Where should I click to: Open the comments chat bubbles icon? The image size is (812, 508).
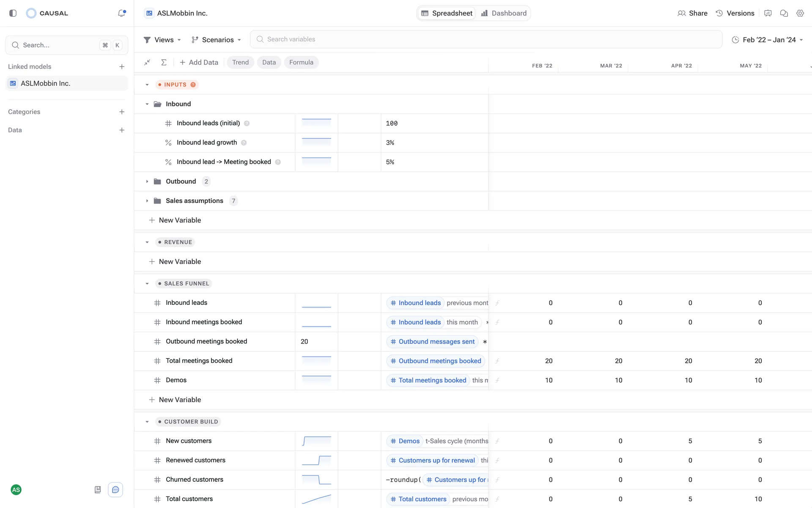784,13
